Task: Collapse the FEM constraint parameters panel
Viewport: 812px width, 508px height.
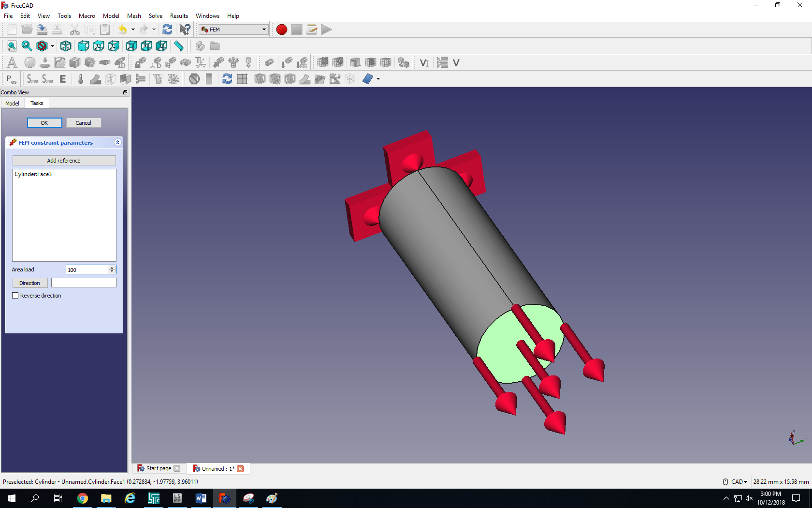Action: coord(117,143)
